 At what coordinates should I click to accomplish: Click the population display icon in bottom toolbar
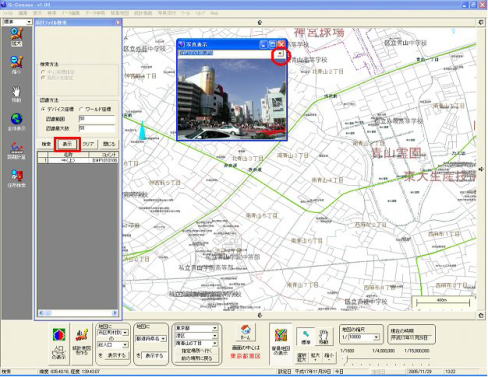click(59, 343)
